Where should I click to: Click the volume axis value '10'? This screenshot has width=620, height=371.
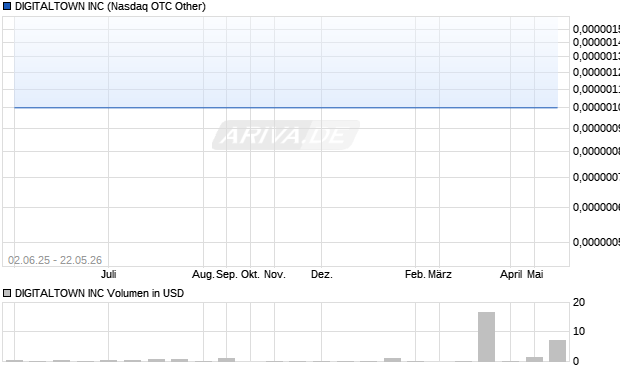point(579,331)
